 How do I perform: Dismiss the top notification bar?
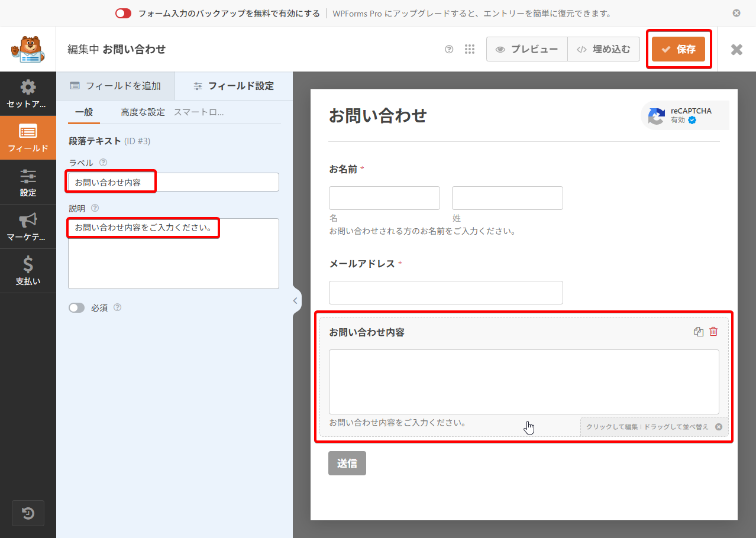736,13
